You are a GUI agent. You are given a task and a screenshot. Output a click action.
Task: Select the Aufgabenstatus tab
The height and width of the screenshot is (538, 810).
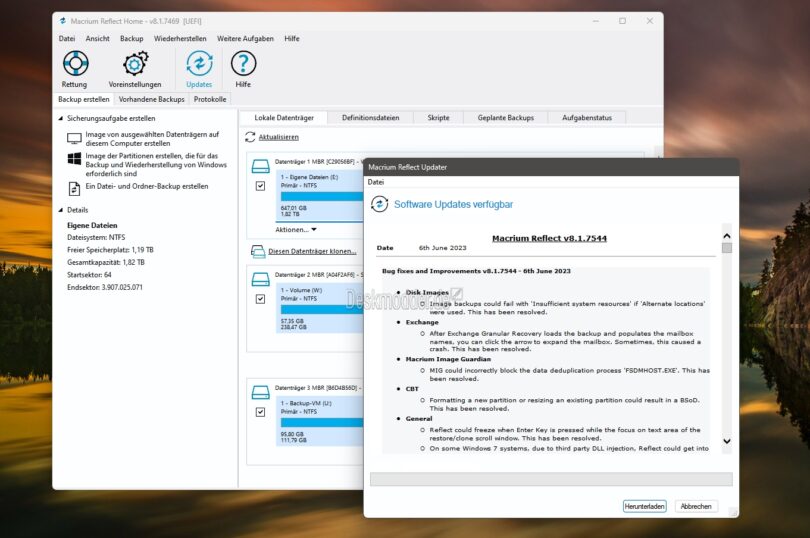(587, 118)
